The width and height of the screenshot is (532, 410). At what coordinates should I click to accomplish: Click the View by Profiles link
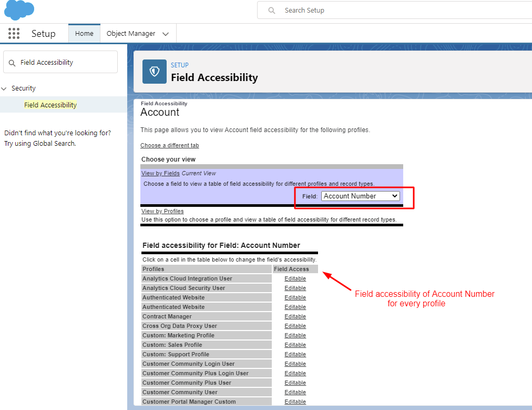(162, 211)
